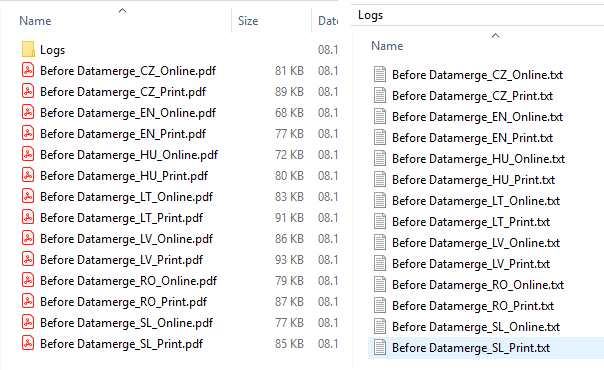Image resolution: width=604 pixels, height=370 pixels.
Task: Click the EN_Print.pdf PDF icon
Action: click(28, 134)
